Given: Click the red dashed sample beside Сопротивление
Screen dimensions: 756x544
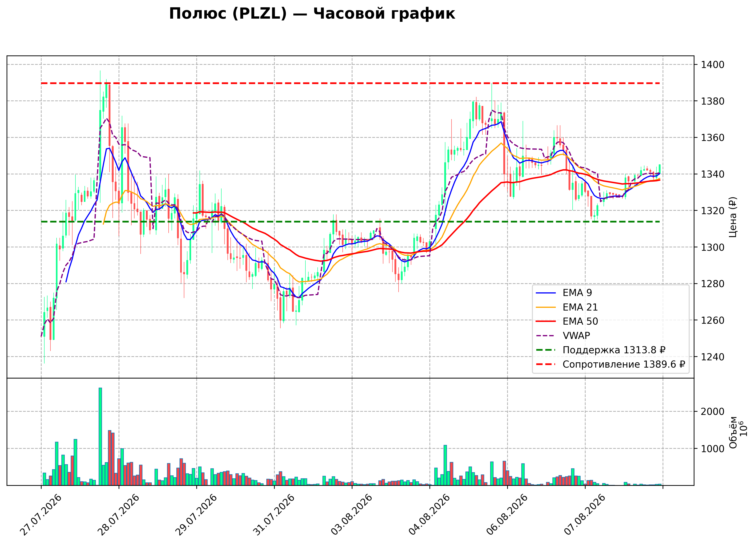Looking at the screenshot, I should [x=546, y=365].
